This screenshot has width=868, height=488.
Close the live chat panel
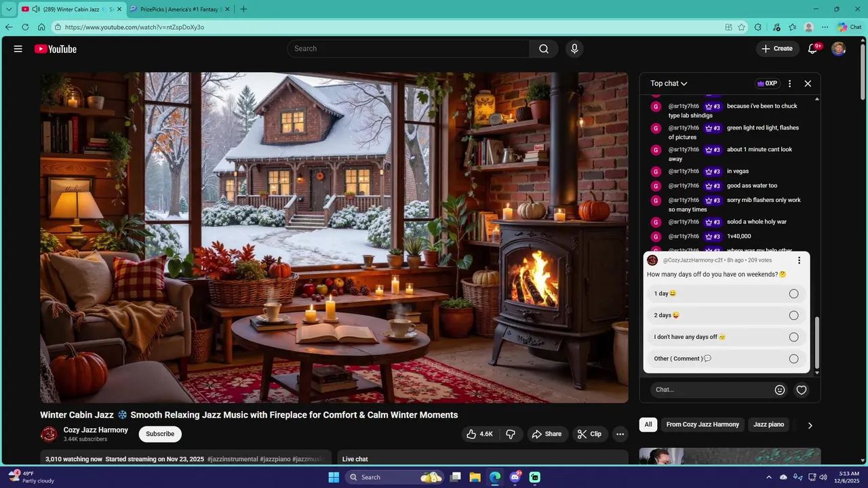coord(808,83)
